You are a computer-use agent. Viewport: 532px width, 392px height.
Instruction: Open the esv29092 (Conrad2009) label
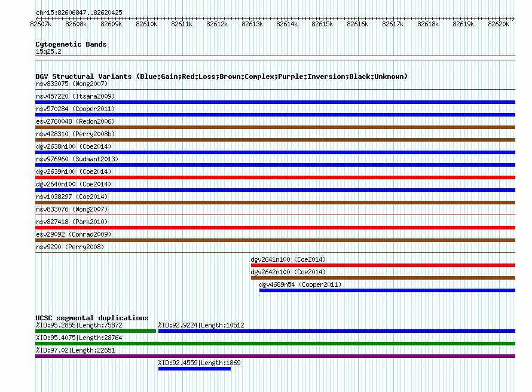coord(74,234)
